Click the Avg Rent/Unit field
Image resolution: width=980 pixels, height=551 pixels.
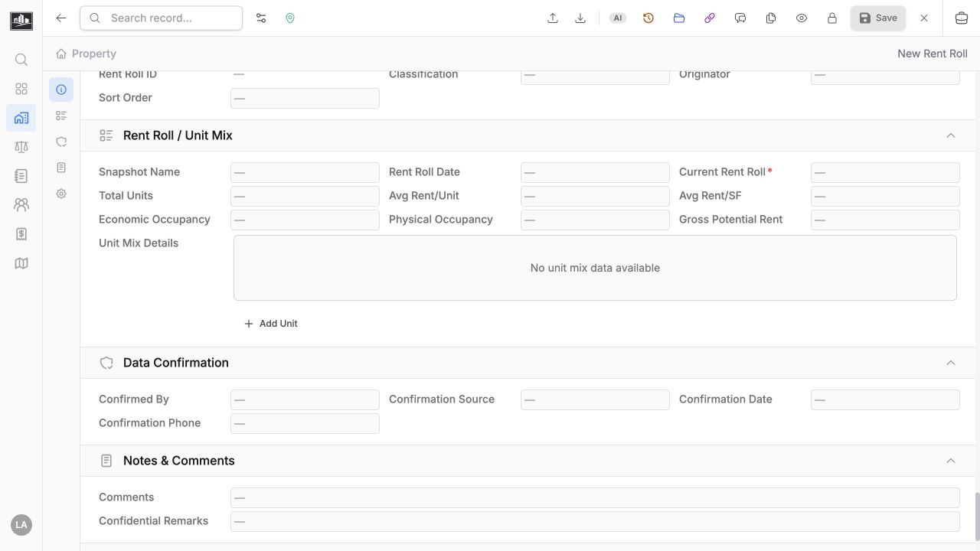pos(595,196)
